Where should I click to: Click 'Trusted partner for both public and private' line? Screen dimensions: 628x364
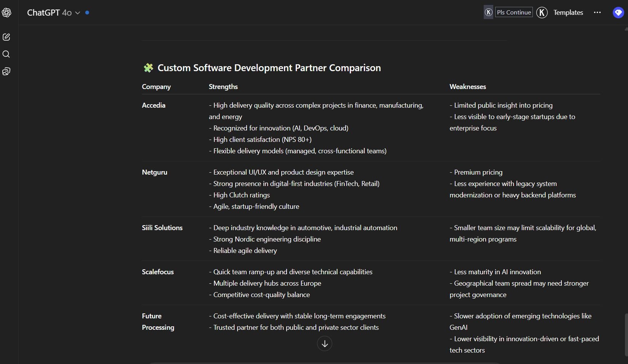pyautogui.click(x=294, y=327)
